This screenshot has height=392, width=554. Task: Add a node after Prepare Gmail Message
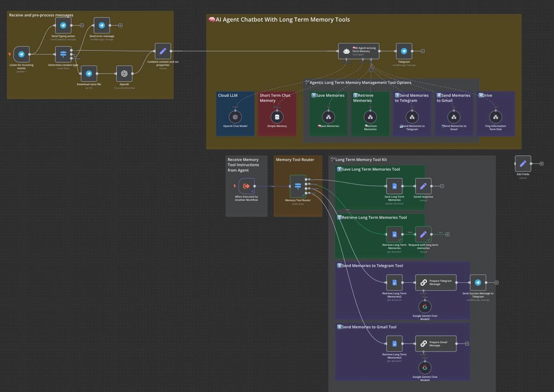[x=467, y=344]
